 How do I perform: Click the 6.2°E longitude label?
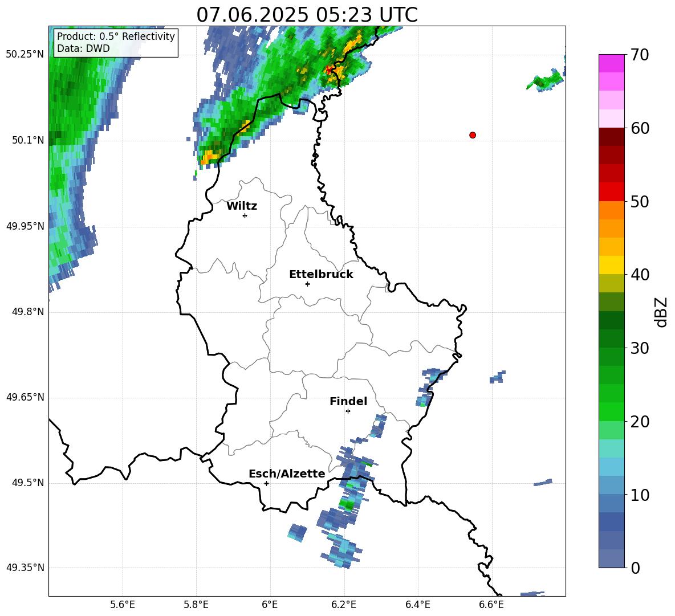tap(344, 605)
